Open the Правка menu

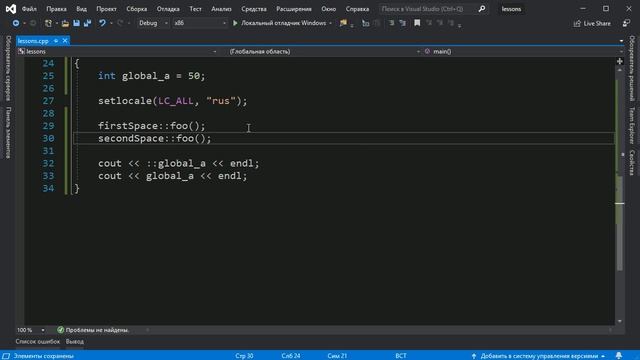[56, 9]
